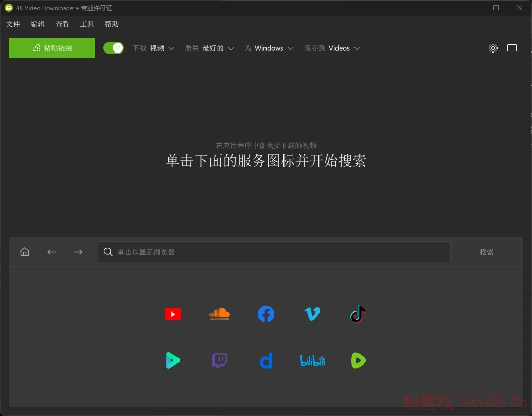Toggle the side panel layout icon

pos(512,48)
